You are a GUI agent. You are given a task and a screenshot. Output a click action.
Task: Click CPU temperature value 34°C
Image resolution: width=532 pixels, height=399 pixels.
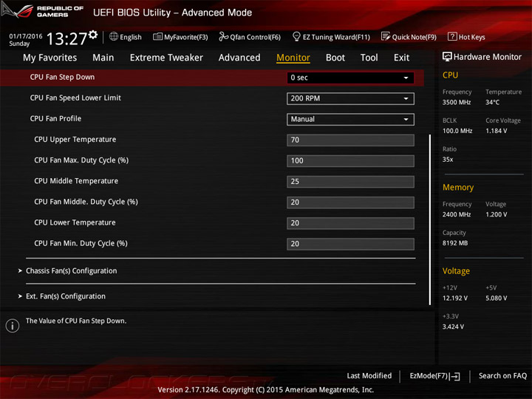coord(492,102)
